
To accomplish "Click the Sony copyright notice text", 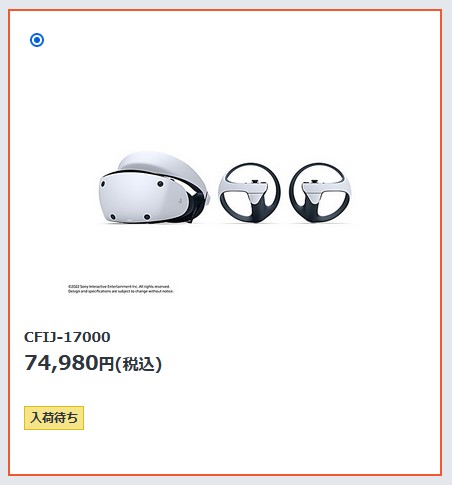I will (121, 289).
